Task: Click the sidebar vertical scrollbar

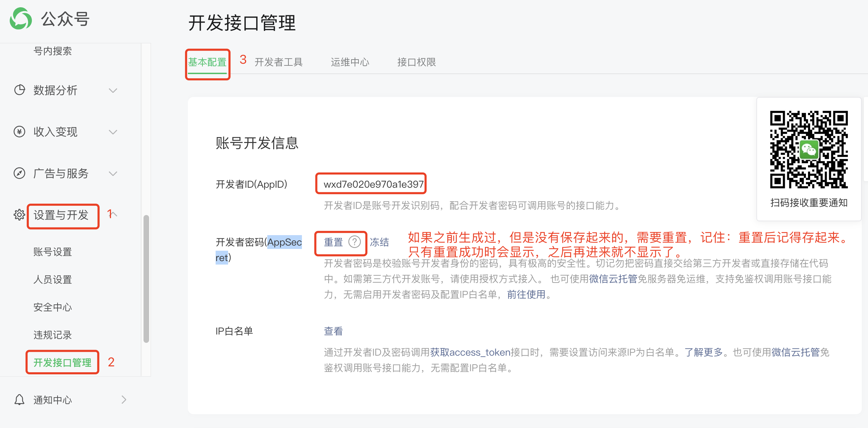Action: click(x=146, y=279)
